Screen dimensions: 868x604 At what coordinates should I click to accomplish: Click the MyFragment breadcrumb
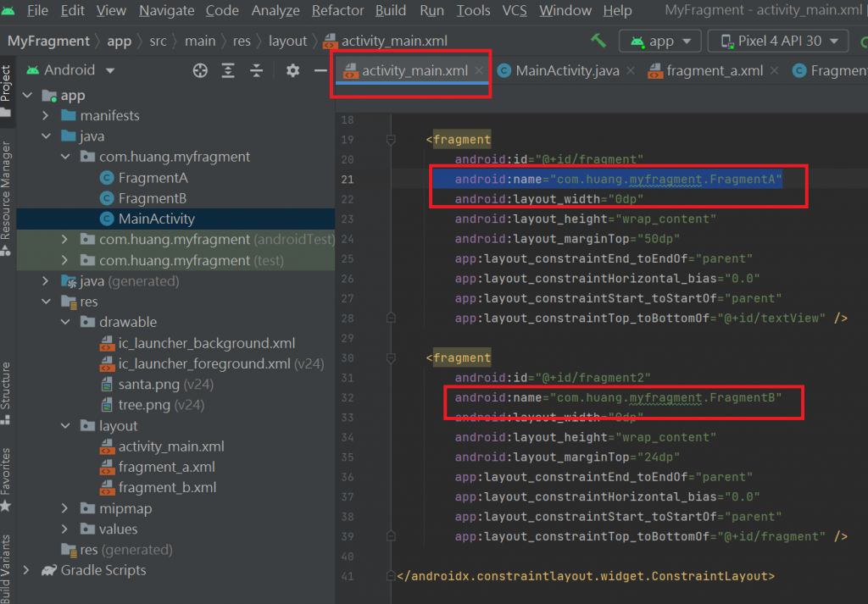click(x=48, y=41)
